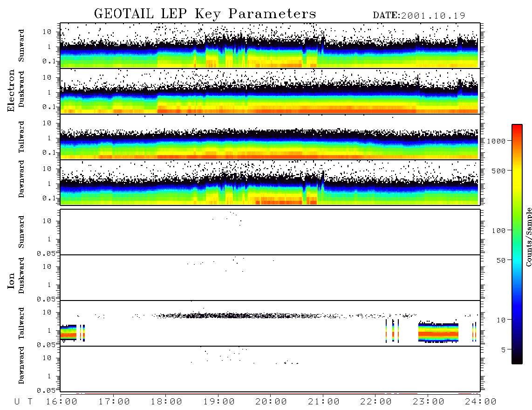Click the Electron Sunward panel label
The image size is (532, 410).
pos(21,46)
